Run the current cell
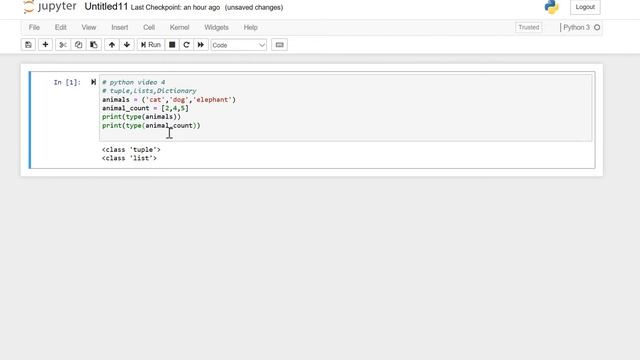640x360 pixels. [151, 45]
